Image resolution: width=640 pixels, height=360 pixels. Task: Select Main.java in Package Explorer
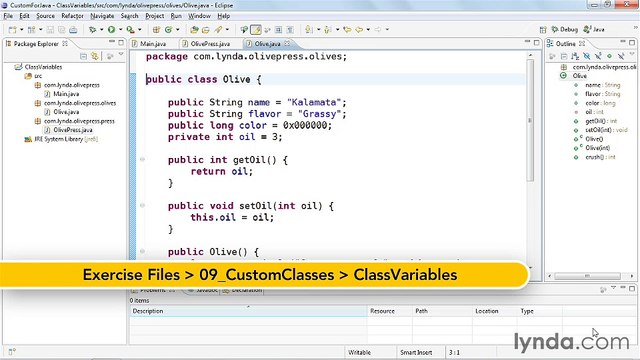click(62, 94)
